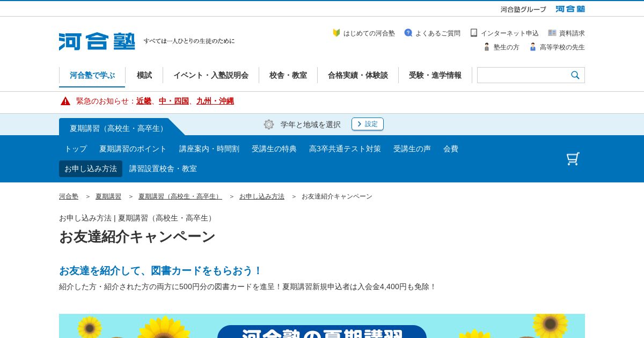Open the shopping cart icon
Screen dimensions: 644x338
pyautogui.click(x=573, y=159)
